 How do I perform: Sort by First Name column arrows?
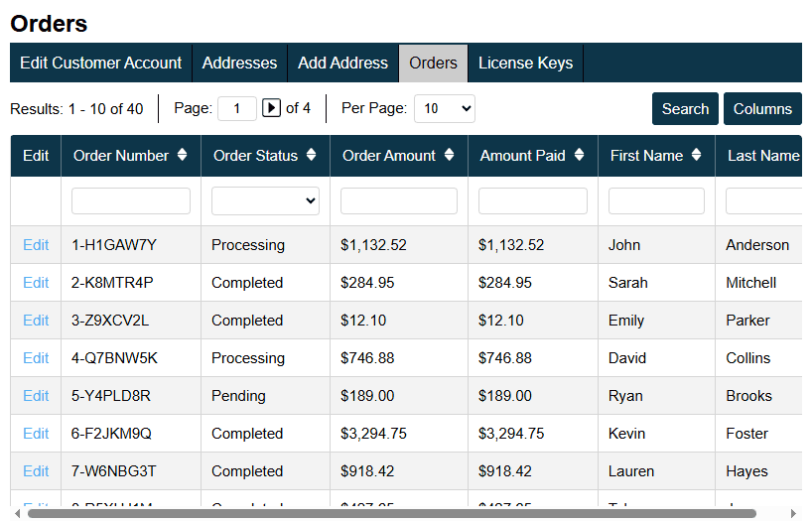(x=697, y=155)
